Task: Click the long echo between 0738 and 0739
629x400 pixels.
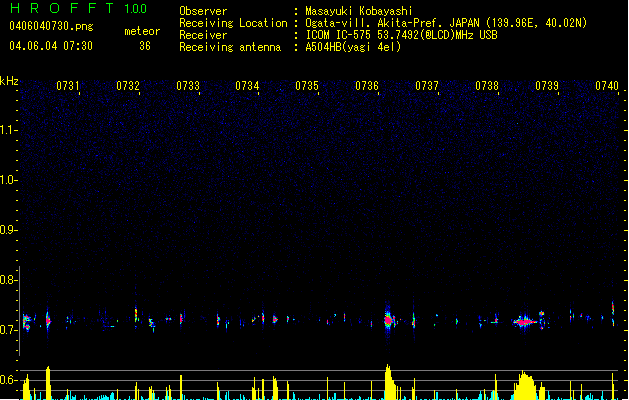Action: pos(524,321)
